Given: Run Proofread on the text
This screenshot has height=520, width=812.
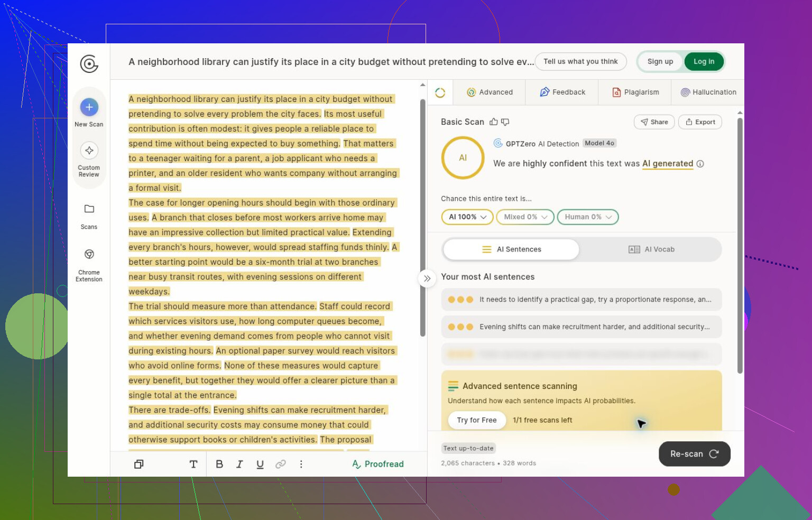Looking at the screenshot, I should coord(378,464).
